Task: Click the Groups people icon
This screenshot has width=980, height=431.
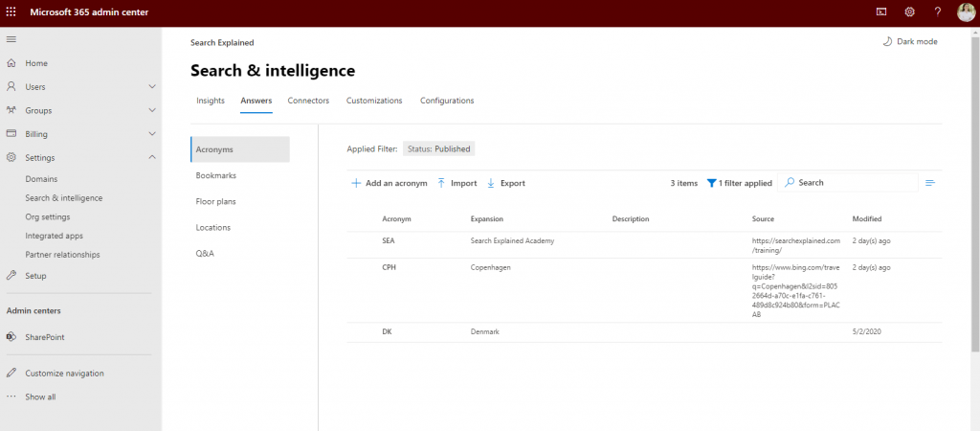Action: (x=11, y=110)
